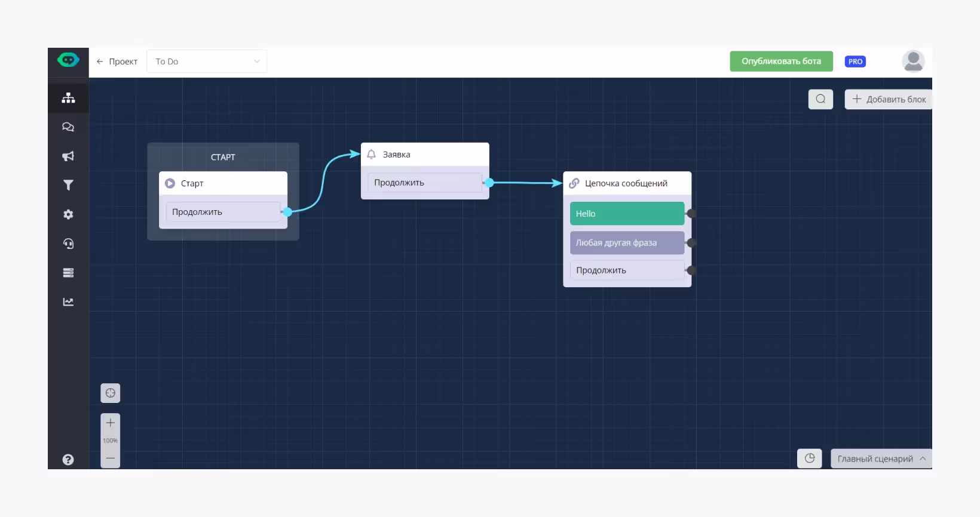Expand the To Do project dropdown
Image resolution: width=980 pixels, height=517 pixels.
(207, 61)
